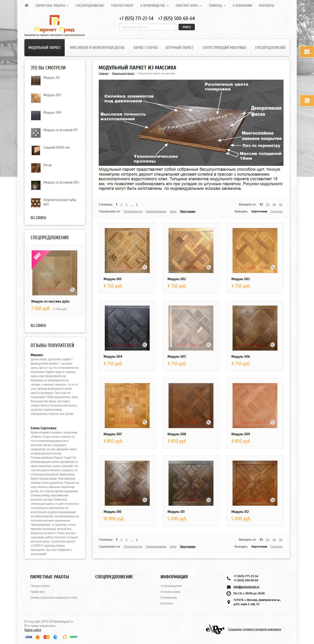Expand the Паркетные работы dropdown menu

52,6
